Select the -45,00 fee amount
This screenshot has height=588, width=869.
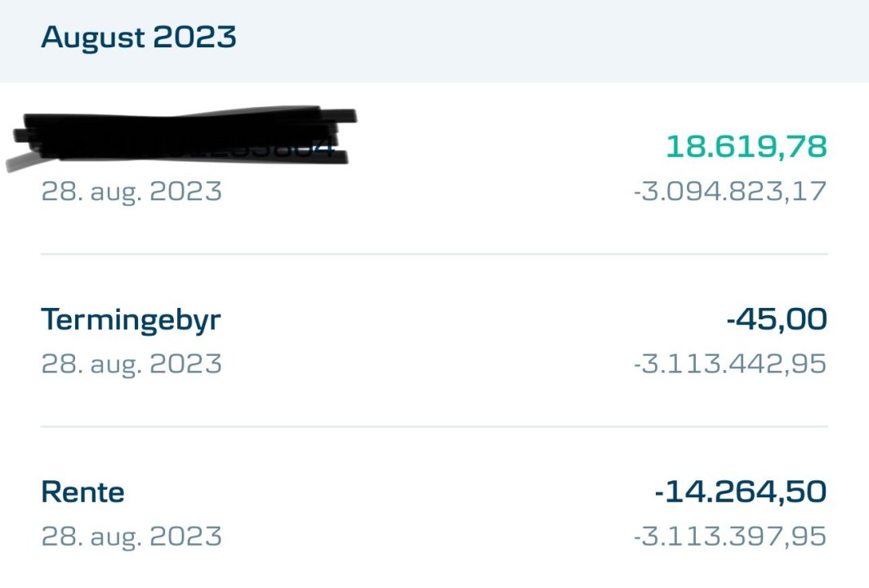coord(776,320)
